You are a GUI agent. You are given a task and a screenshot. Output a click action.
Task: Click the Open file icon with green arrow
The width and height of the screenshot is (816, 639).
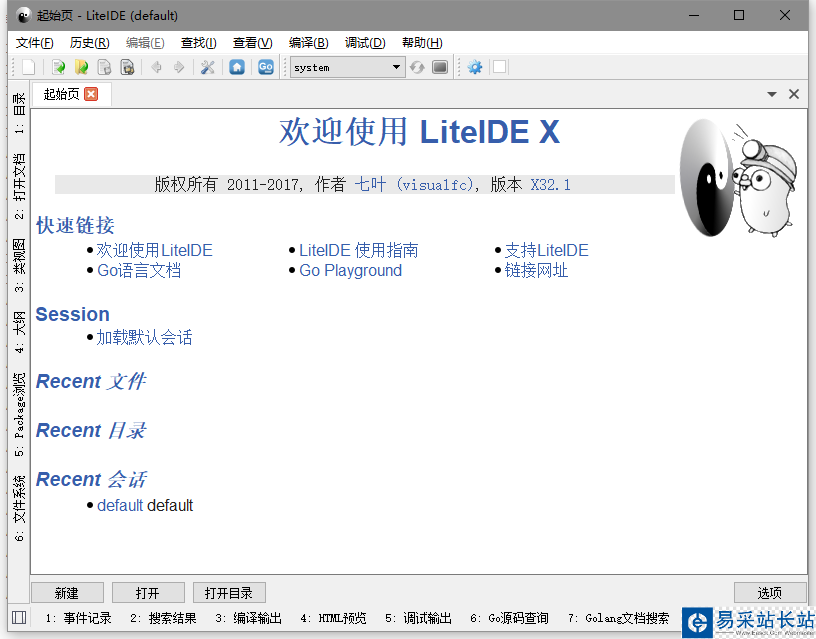tap(58, 67)
